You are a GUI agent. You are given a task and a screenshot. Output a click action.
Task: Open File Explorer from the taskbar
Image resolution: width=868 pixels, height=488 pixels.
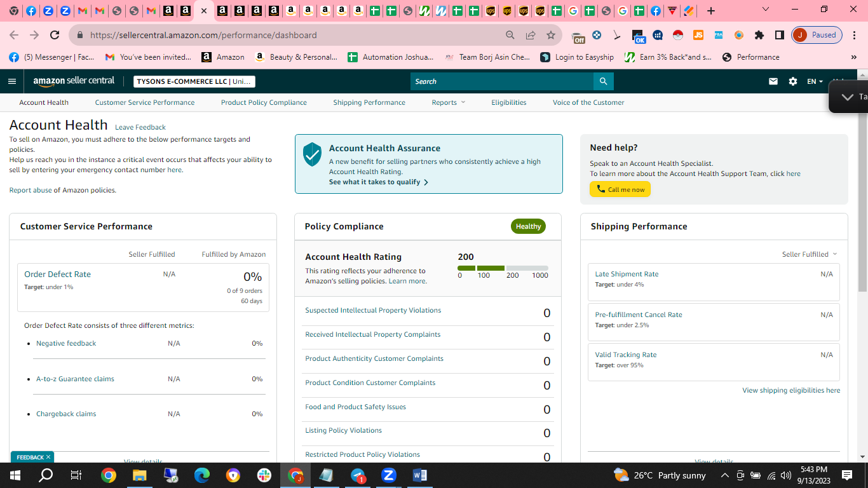click(x=139, y=475)
